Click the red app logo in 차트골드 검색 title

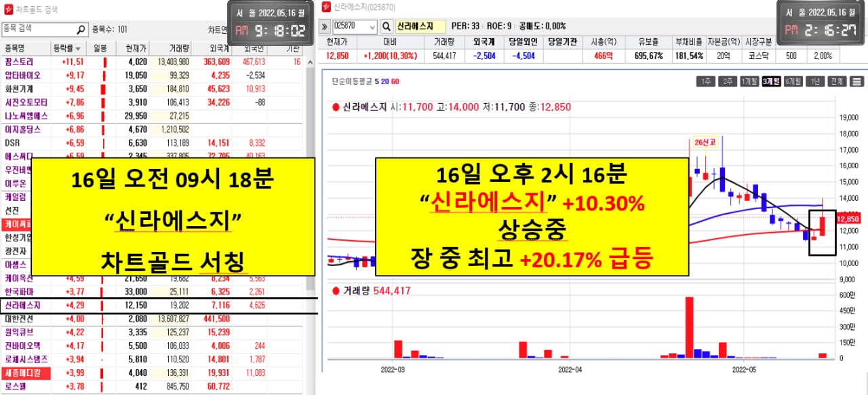coord(7,10)
